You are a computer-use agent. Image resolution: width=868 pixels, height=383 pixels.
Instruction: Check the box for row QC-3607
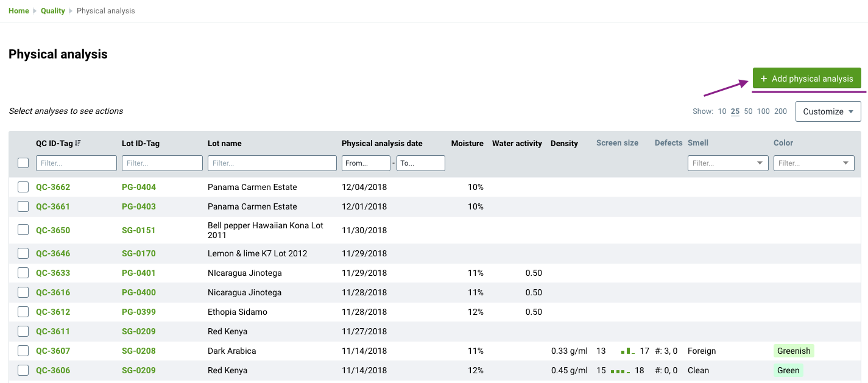23,351
